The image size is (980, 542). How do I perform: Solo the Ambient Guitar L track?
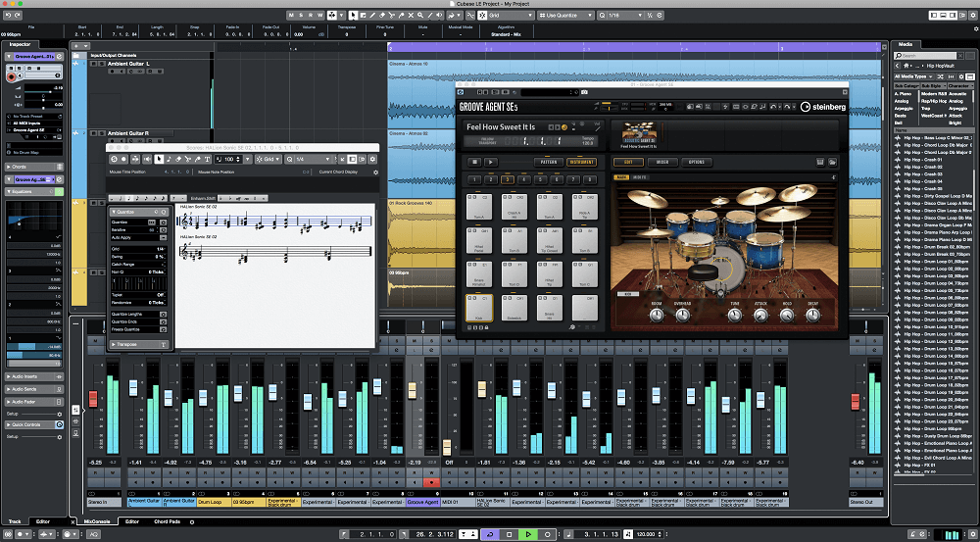101,64
